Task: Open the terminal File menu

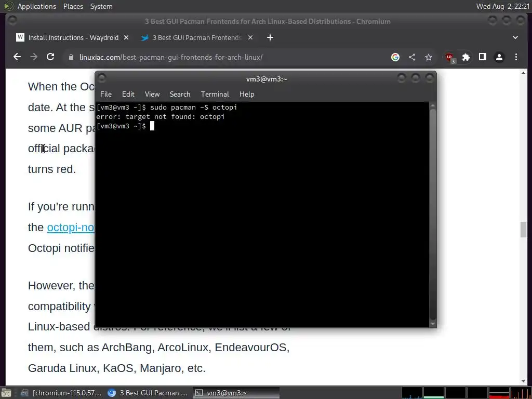Action: (106, 94)
